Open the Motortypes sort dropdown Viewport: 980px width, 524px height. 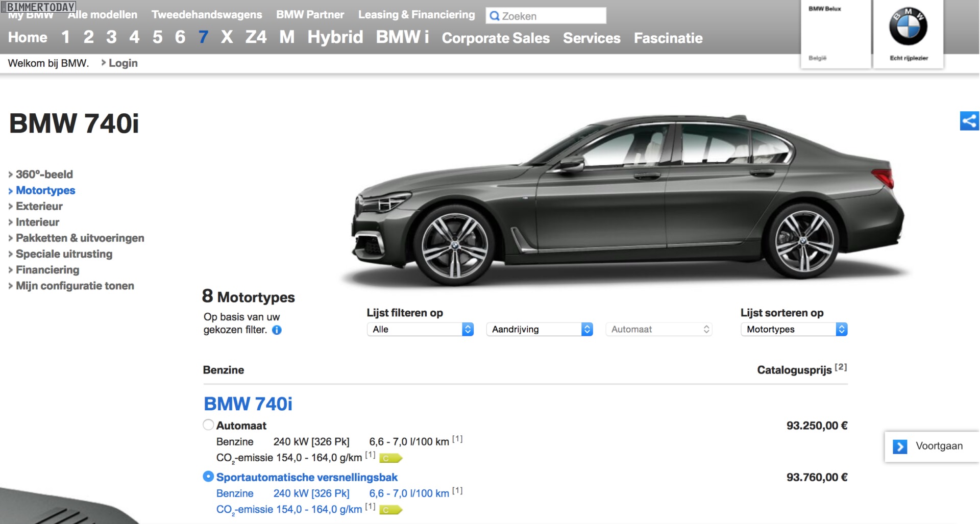tap(794, 330)
